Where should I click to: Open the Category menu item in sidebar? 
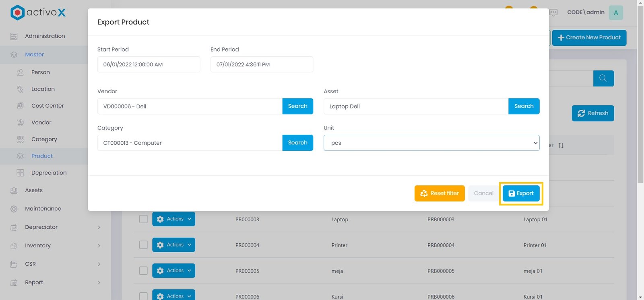tap(44, 140)
